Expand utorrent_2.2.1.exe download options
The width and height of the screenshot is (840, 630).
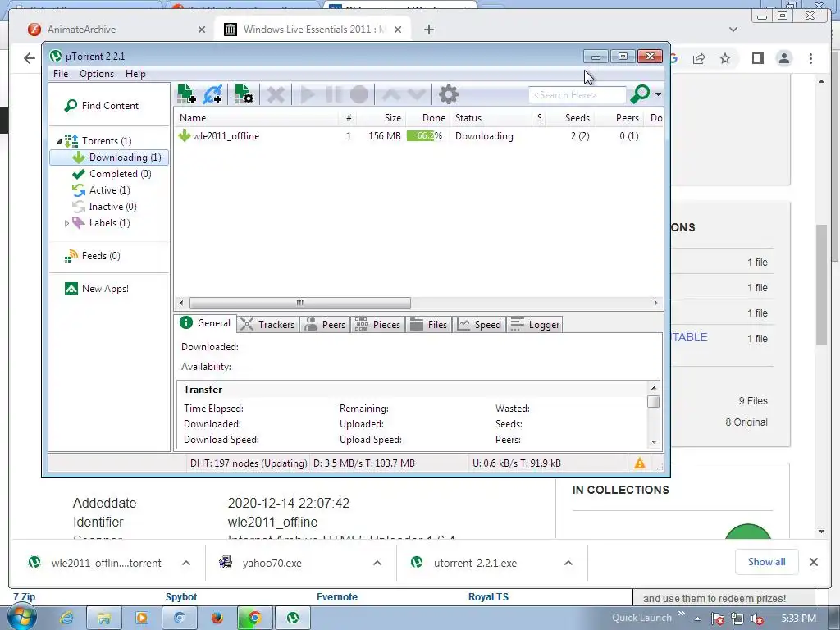(x=568, y=563)
